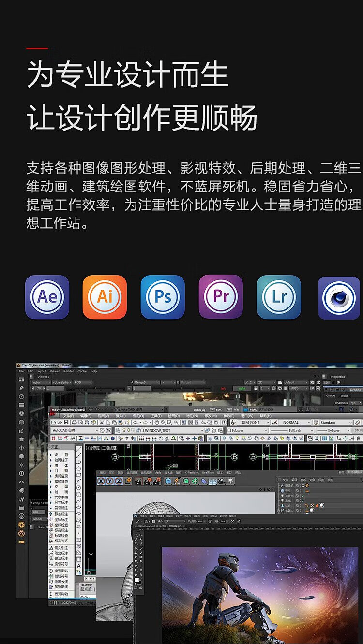The width and height of the screenshot is (363, 644).
Task: Click the Lightroom (Lr) app icon
Action: (279, 297)
